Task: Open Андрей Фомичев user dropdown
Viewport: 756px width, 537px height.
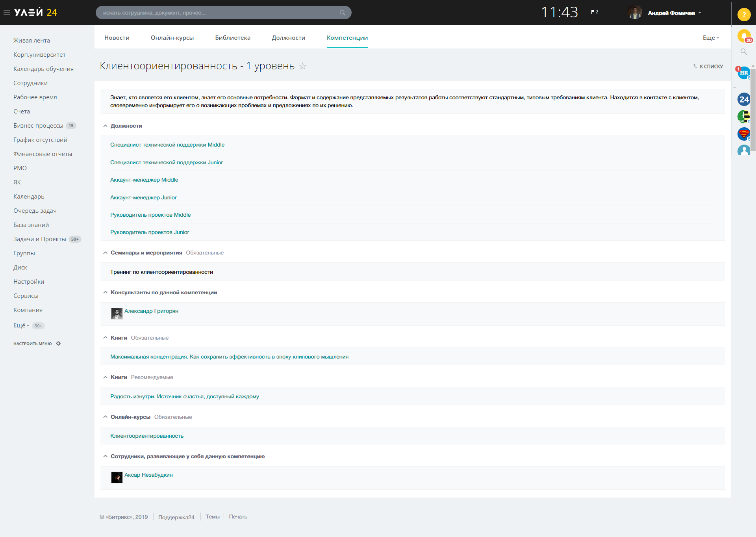Action: [674, 13]
